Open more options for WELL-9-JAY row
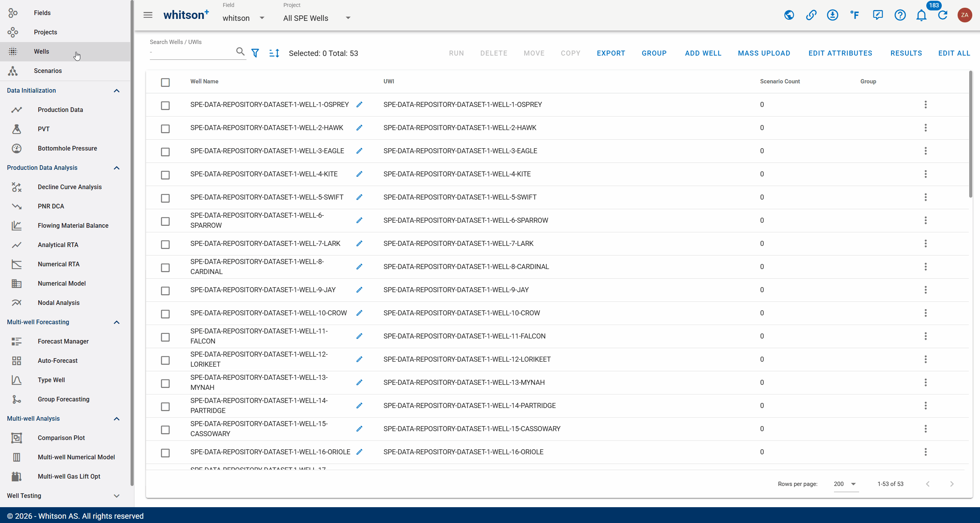Viewport: 980px width, 523px height. 926,290
